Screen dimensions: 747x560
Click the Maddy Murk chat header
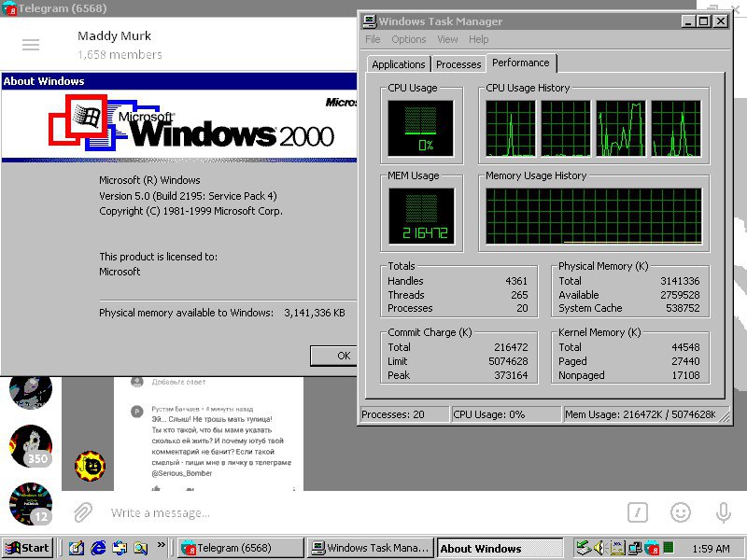pos(114,35)
